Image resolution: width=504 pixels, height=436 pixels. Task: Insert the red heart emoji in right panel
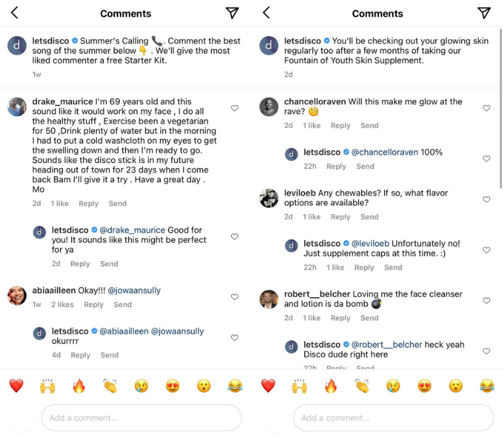(268, 386)
